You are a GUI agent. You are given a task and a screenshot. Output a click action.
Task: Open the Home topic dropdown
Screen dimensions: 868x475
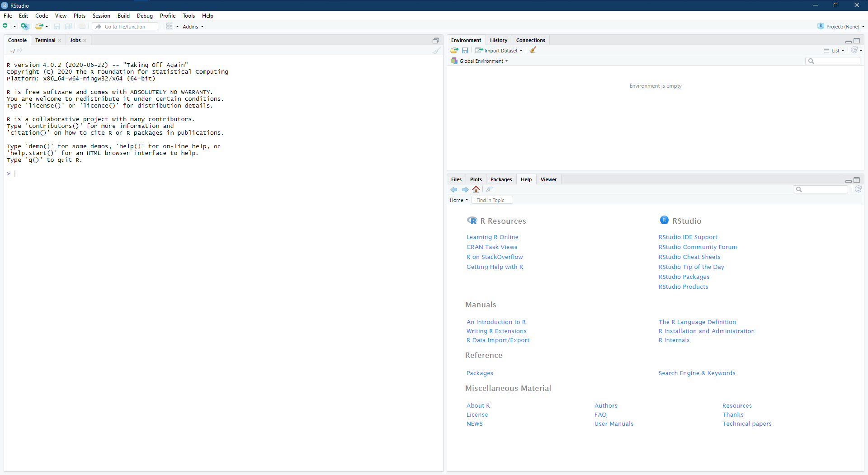pyautogui.click(x=459, y=200)
